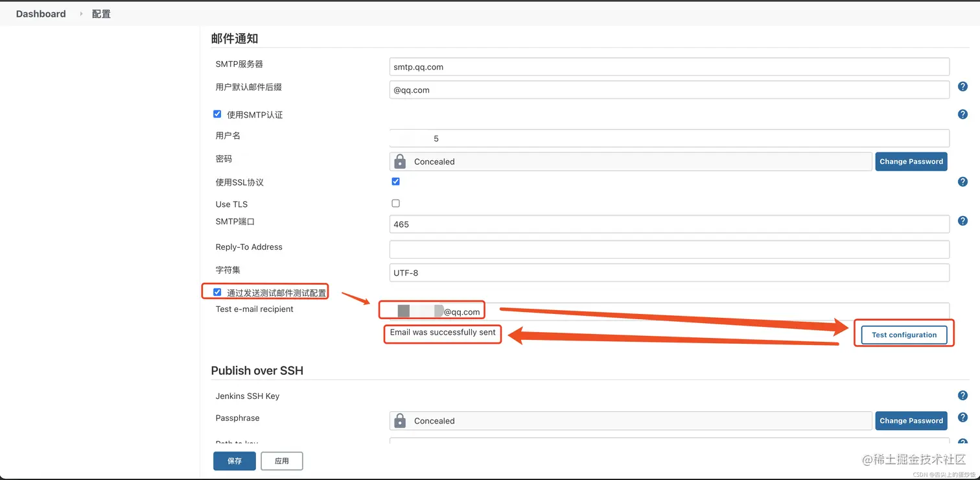
Task: Open help for the SSL protocol option
Action: 962,182
